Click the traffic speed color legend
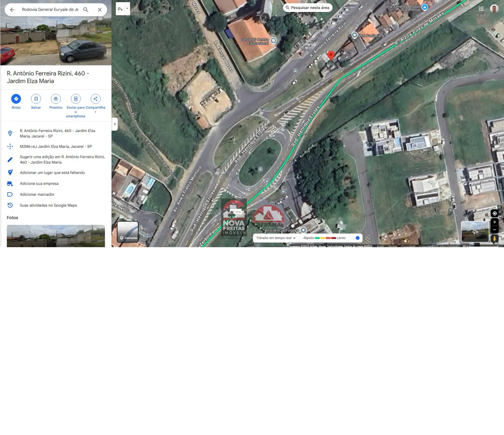Image resolution: width=504 pixels, height=435 pixels. pyautogui.click(x=325, y=238)
